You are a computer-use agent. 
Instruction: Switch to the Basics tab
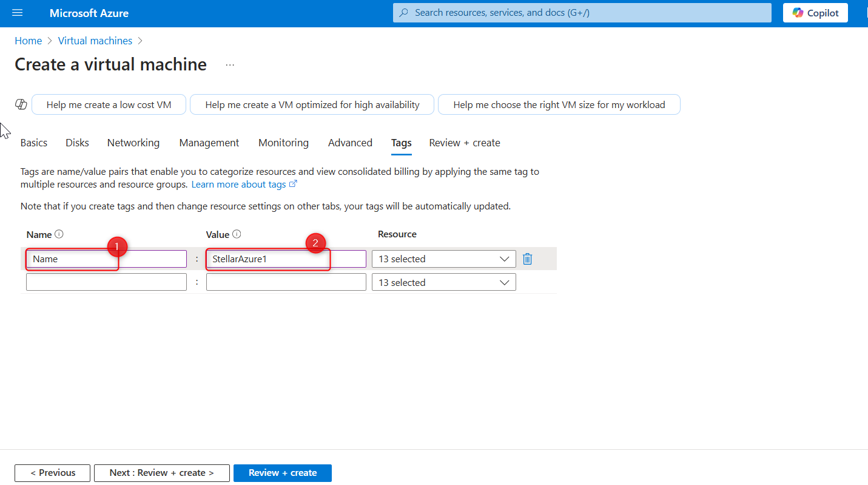pos(34,143)
